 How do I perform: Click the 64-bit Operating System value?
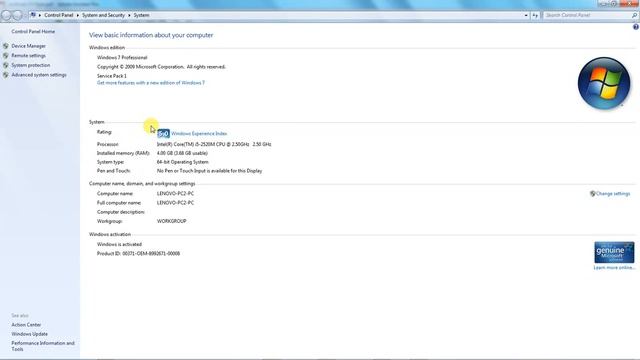click(x=182, y=162)
